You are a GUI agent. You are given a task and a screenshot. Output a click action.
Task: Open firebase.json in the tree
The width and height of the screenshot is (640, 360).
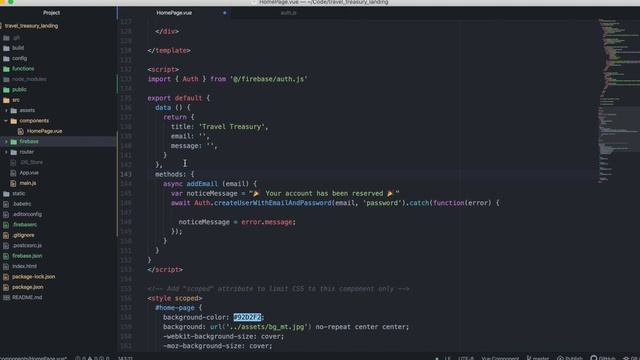27,256
